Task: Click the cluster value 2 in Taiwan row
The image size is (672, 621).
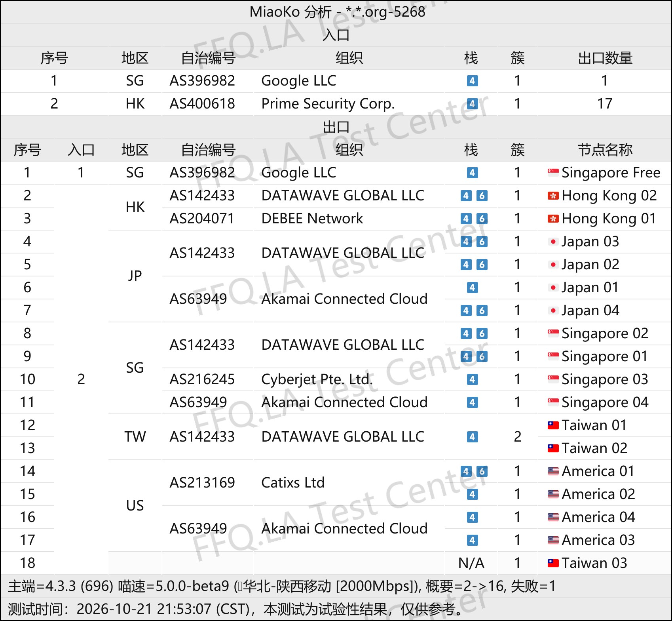Action: [x=517, y=437]
